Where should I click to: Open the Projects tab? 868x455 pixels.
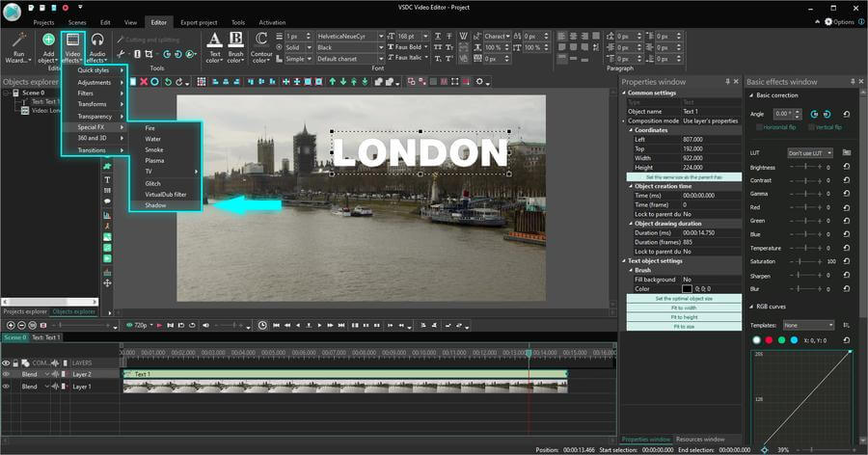click(x=43, y=23)
